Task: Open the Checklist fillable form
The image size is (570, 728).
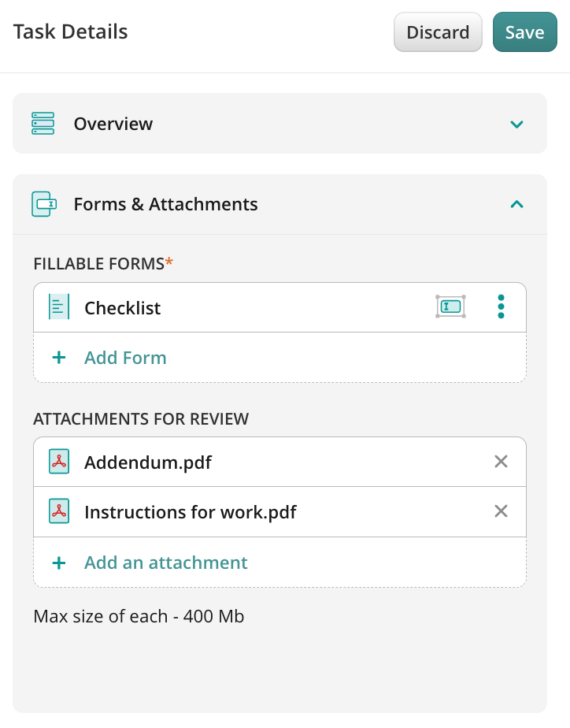Action: click(123, 308)
